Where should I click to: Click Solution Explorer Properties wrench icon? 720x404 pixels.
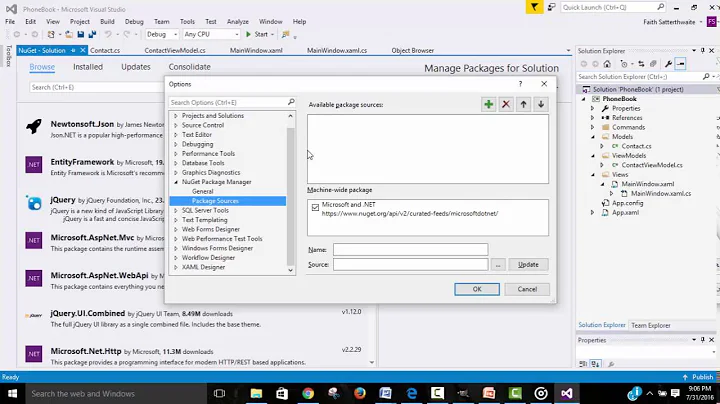tap(669, 64)
